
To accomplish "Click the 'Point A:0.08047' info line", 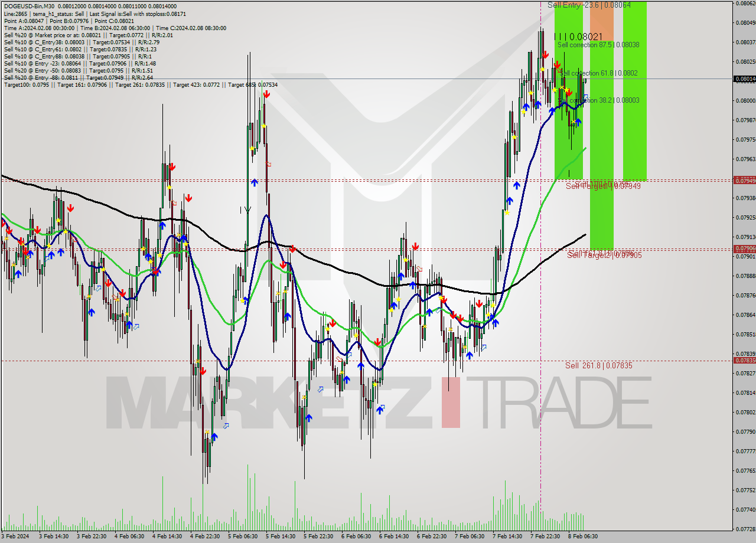I will point(69,21).
